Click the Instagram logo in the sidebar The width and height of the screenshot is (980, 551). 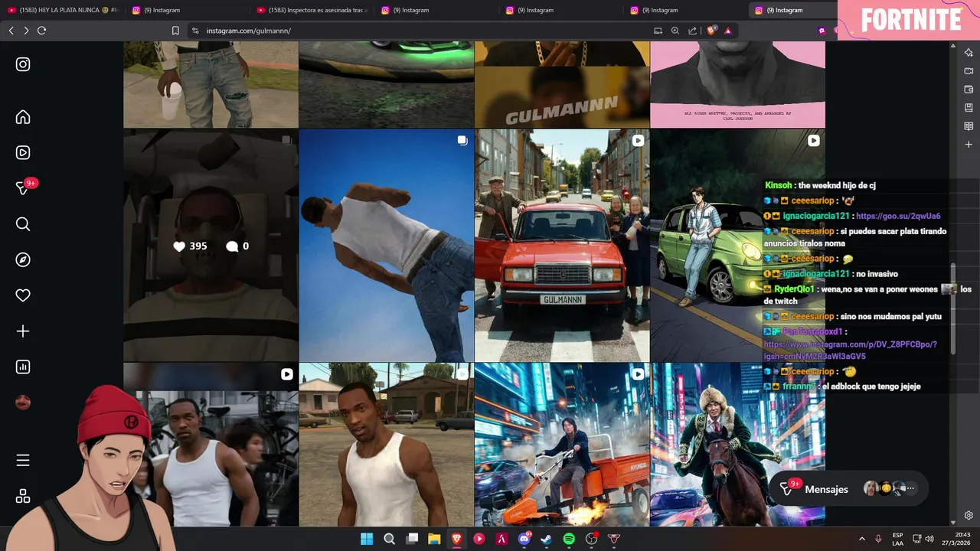tap(23, 64)
